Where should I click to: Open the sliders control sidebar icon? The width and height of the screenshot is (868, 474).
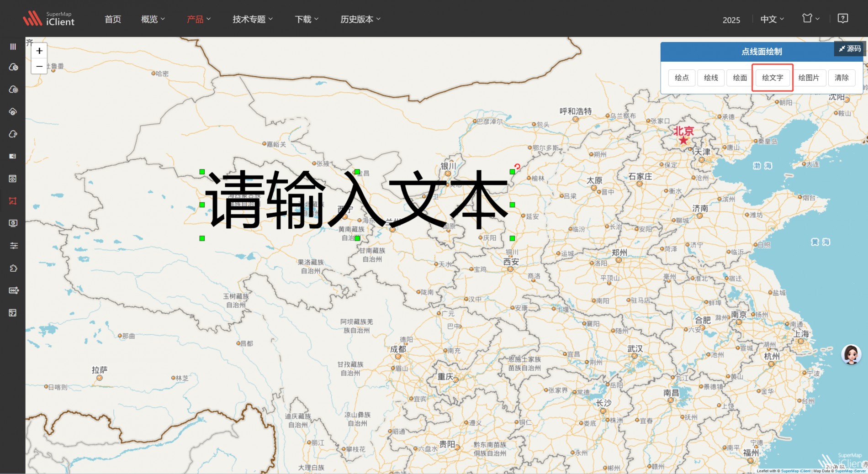pos(13,246)
